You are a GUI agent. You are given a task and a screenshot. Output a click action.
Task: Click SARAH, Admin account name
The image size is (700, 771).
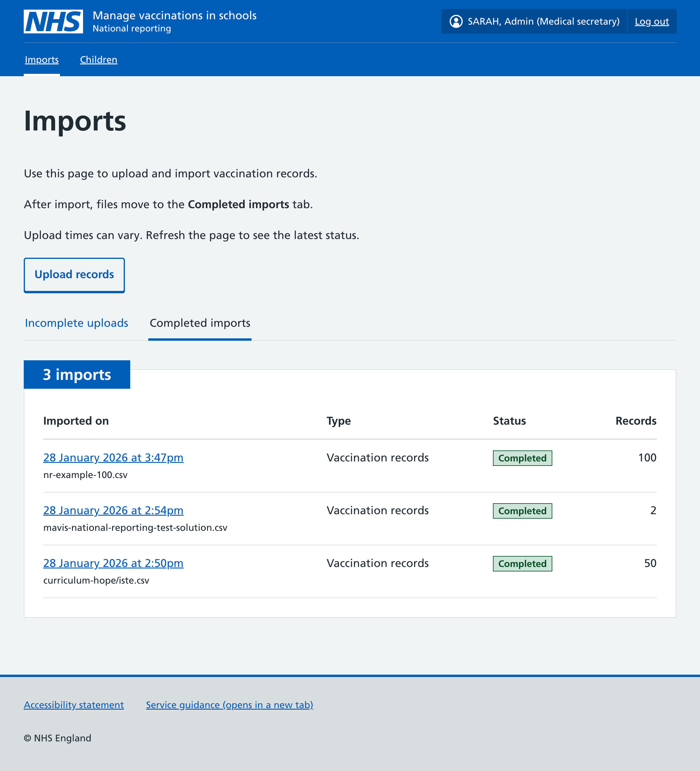(542, 21)
